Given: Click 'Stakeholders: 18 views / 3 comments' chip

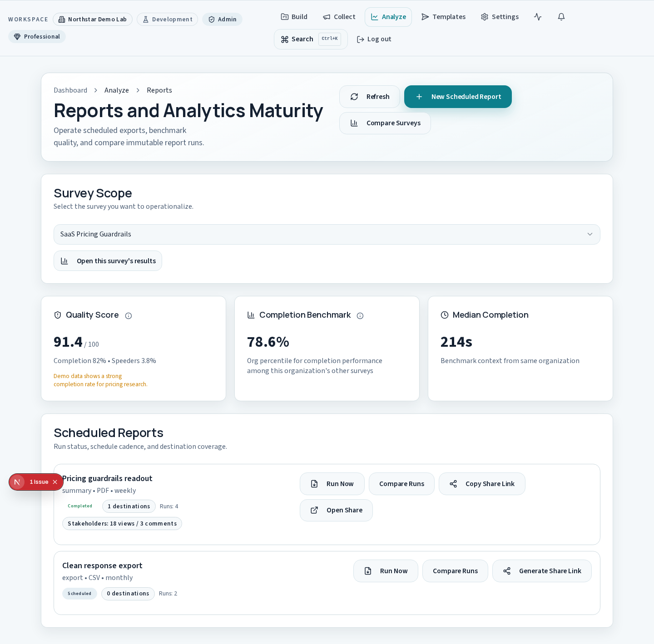Looking at the screenshot, I should click(x=122, y=524).
